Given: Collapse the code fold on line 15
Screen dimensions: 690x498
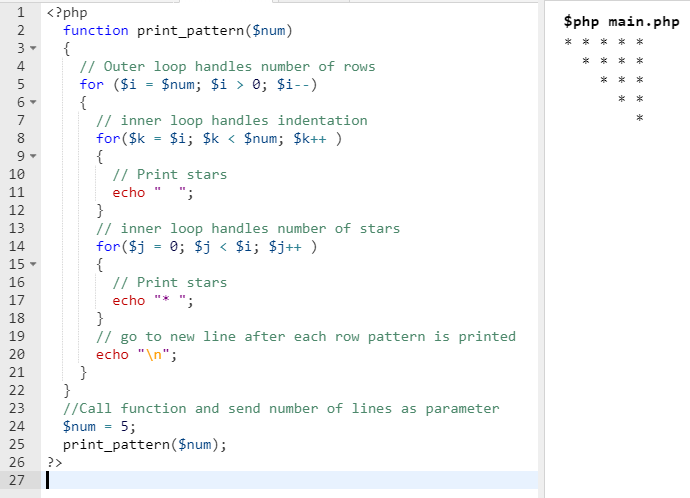Looking at the screenshot, I should 33,264.
